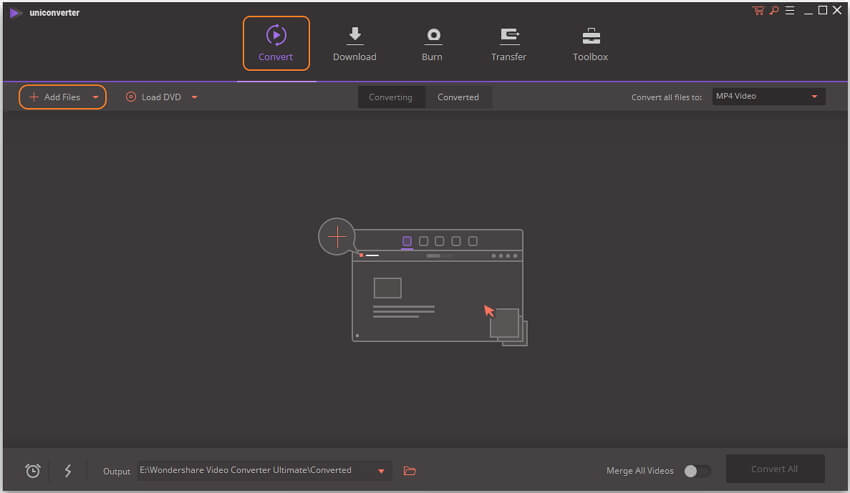Viewport: 850px width, 493px height.
Task: Open the hamburger menu
Action: (x=790, y=10)
